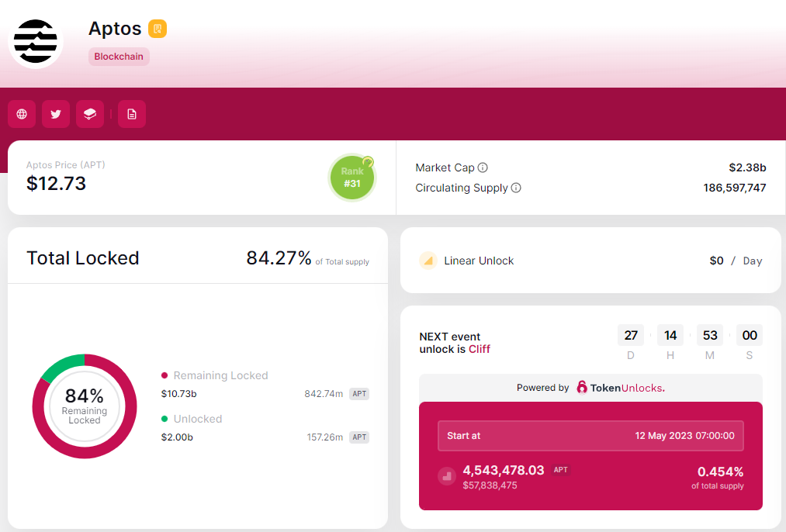
Task: Click the 186,597,747 circulating supply value
Action: pos(734,188)
